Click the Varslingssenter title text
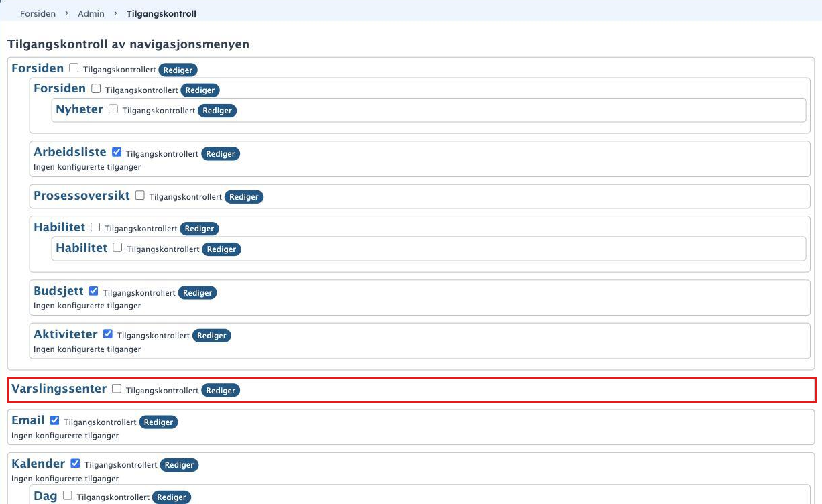 [x=59, y=389]
